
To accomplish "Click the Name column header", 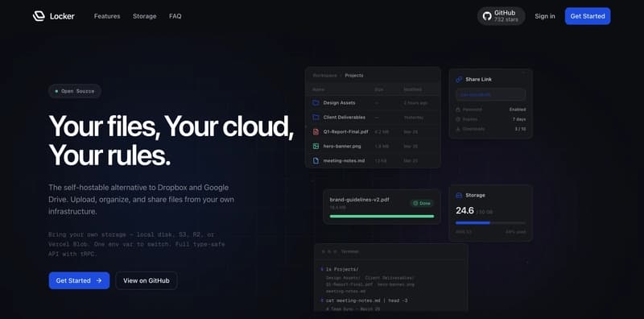I will (318, 89).
